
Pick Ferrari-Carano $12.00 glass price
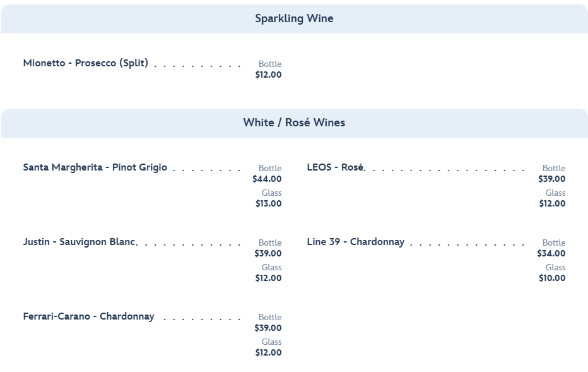point(268,353)
